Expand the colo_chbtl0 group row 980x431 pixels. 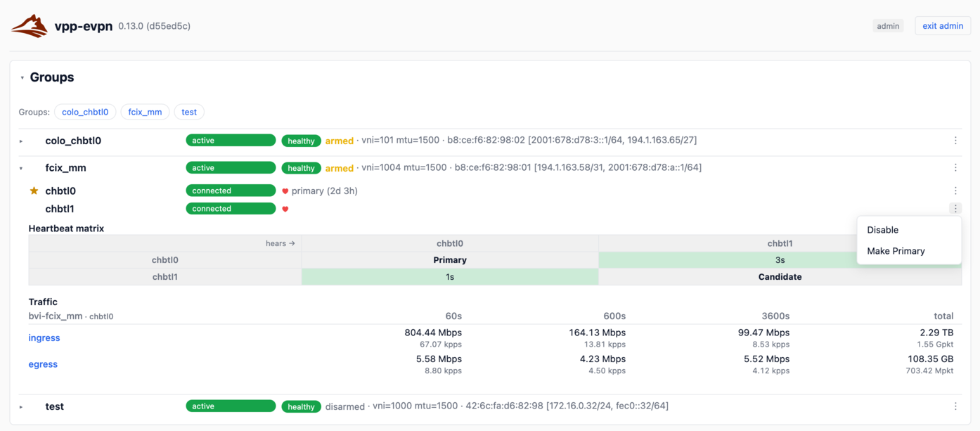click(x=21, y=141)
